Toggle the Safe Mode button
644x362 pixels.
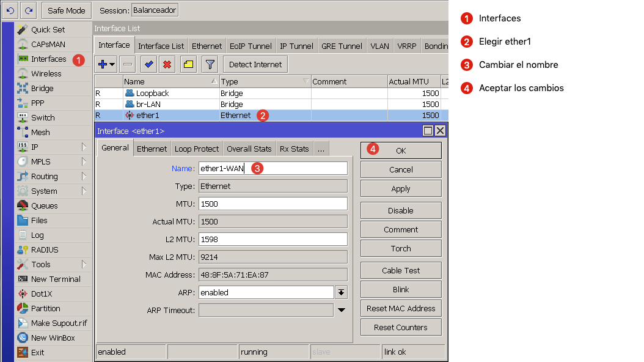(67, 10)
